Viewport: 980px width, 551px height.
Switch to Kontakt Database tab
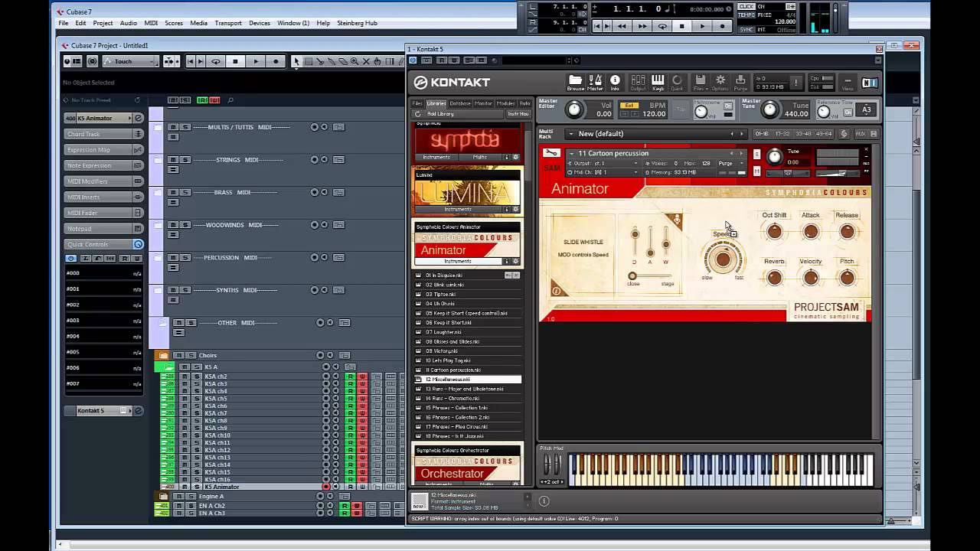(460, 103)
